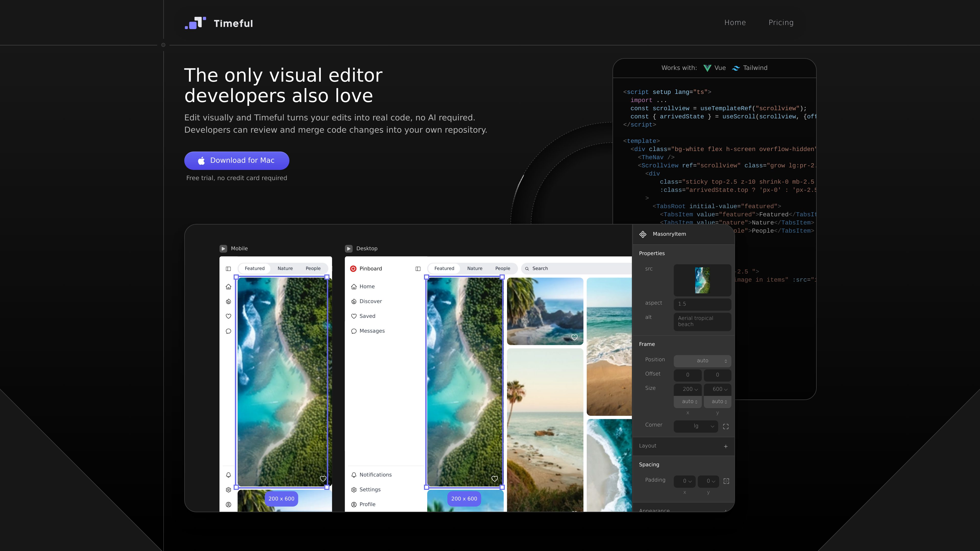Click the src image thumbnail
980x551 pixels.
(702, 280)
